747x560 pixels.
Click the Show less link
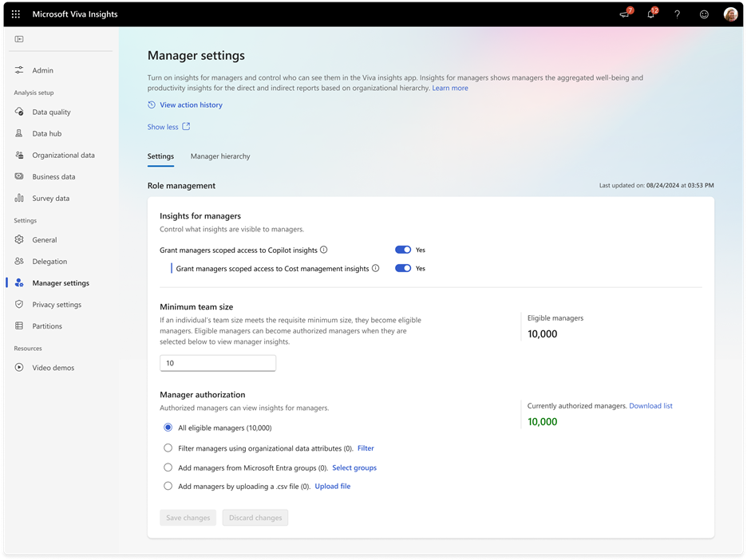[163, 127]
